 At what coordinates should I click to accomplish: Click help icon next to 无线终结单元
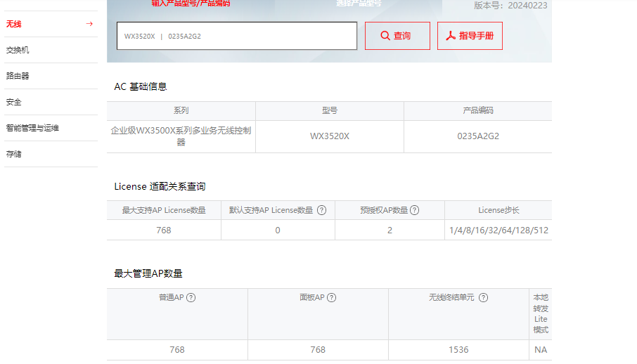[x=483, y=297]
